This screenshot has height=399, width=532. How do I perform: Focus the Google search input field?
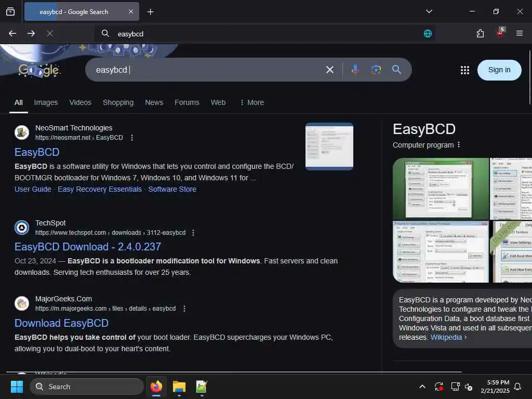(x=207, y=70)
